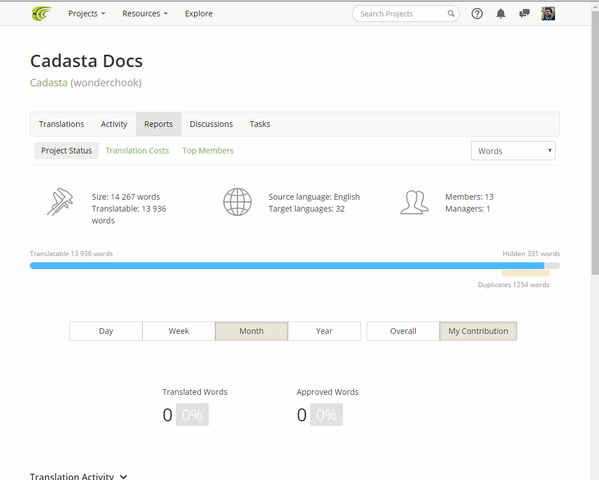Click the globe languages icon
This screenshot has height=480, width=599.
point(237,202)
